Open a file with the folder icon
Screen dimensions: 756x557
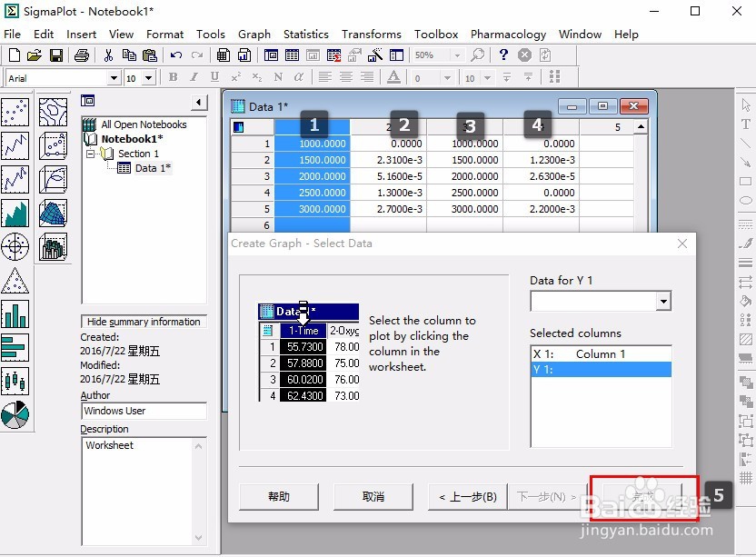coord(35,55)
